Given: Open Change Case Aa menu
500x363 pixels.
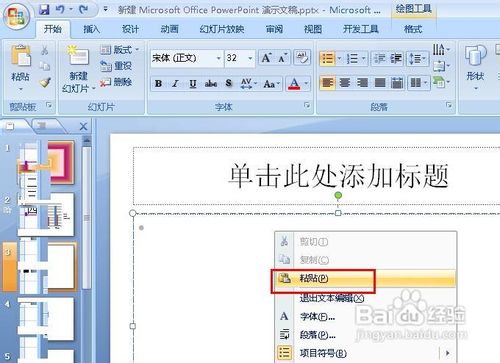Looking at the screenshot, I should click(271, 83).
